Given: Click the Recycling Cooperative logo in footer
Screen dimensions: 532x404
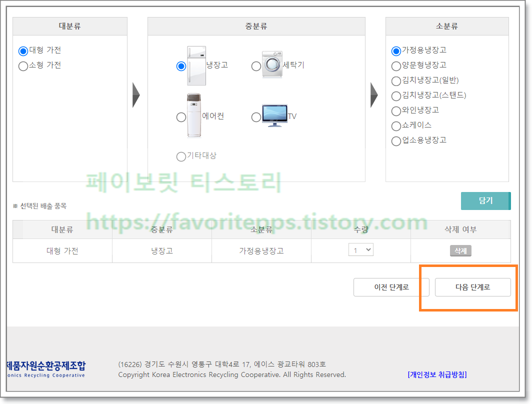Looking at the screenshot, I should [46, 369].
